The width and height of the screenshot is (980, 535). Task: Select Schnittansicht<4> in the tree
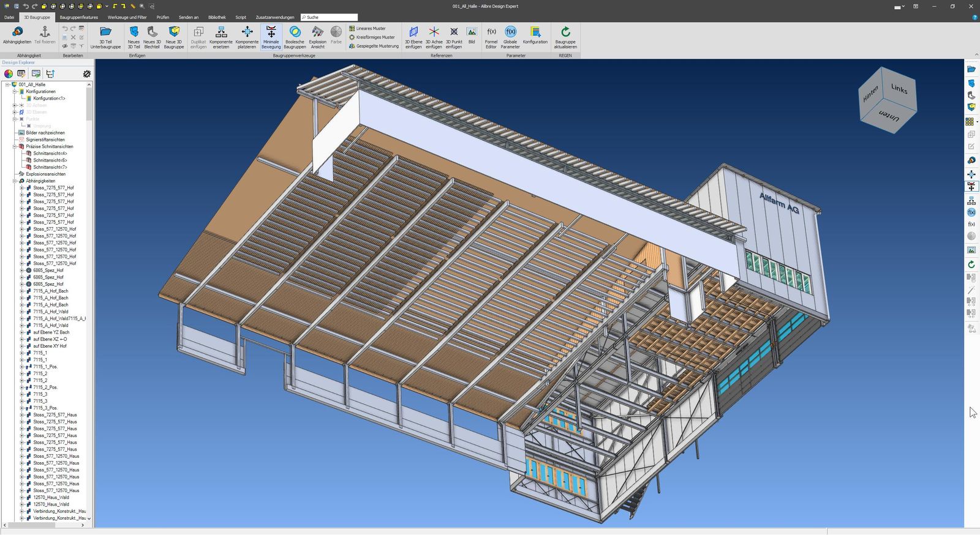50,154
